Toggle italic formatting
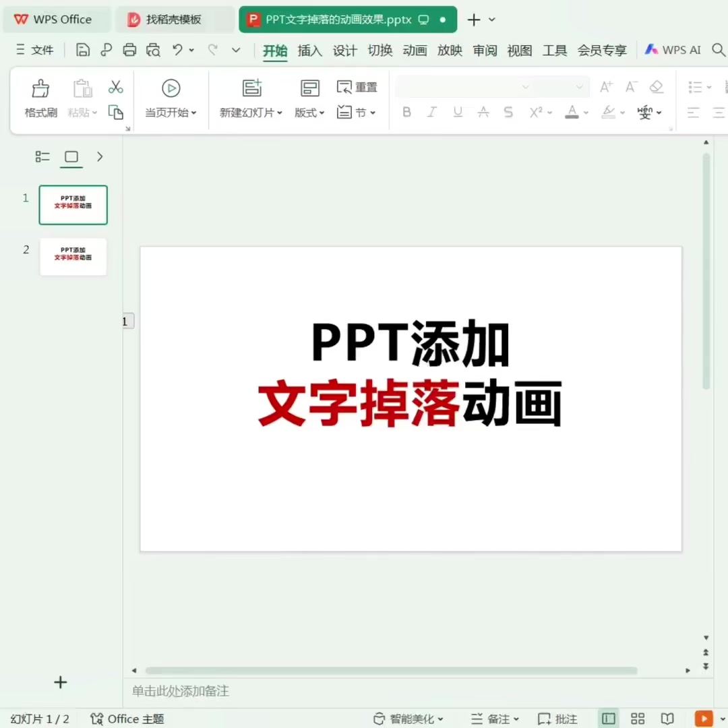728x728 pixels. point(431,112)
